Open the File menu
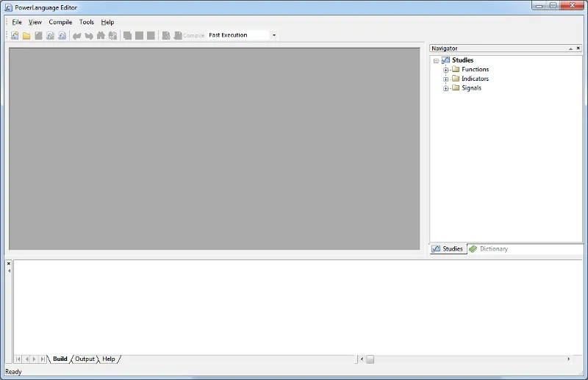 point(17,22)
